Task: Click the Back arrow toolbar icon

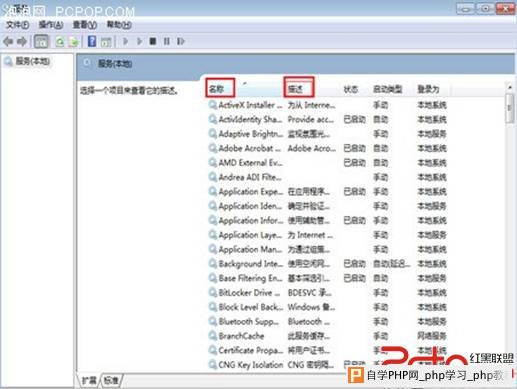Action: click(x=8, y=42)
